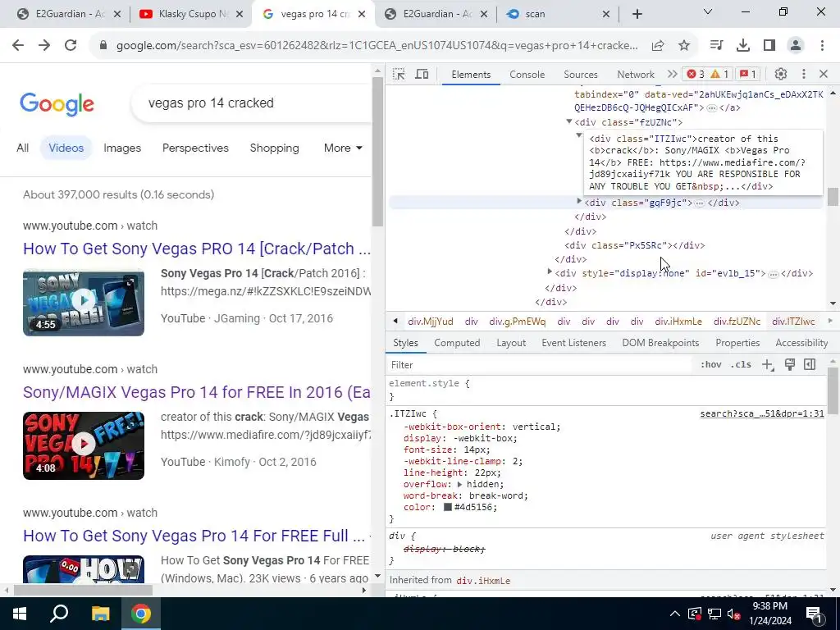Screen dimensions: 840x630
Task: Open the Network tab in DevTools
Action: tap(636, 75)
